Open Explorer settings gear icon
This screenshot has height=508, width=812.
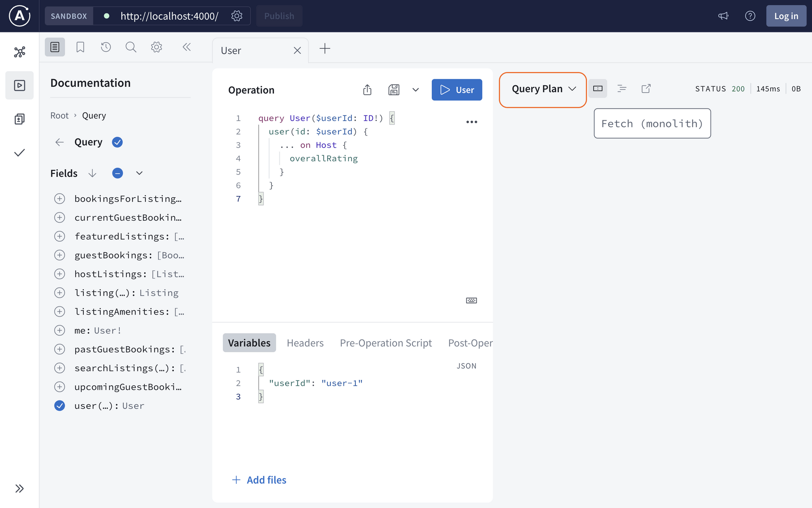point(156,47)
